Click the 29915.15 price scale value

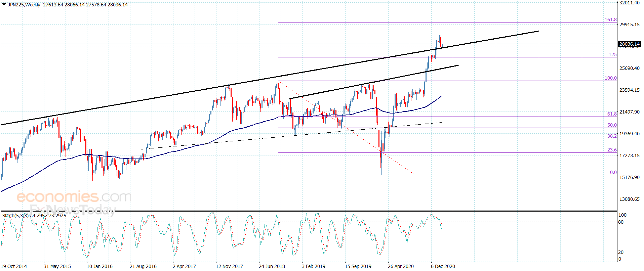click(x=630, y=25)
